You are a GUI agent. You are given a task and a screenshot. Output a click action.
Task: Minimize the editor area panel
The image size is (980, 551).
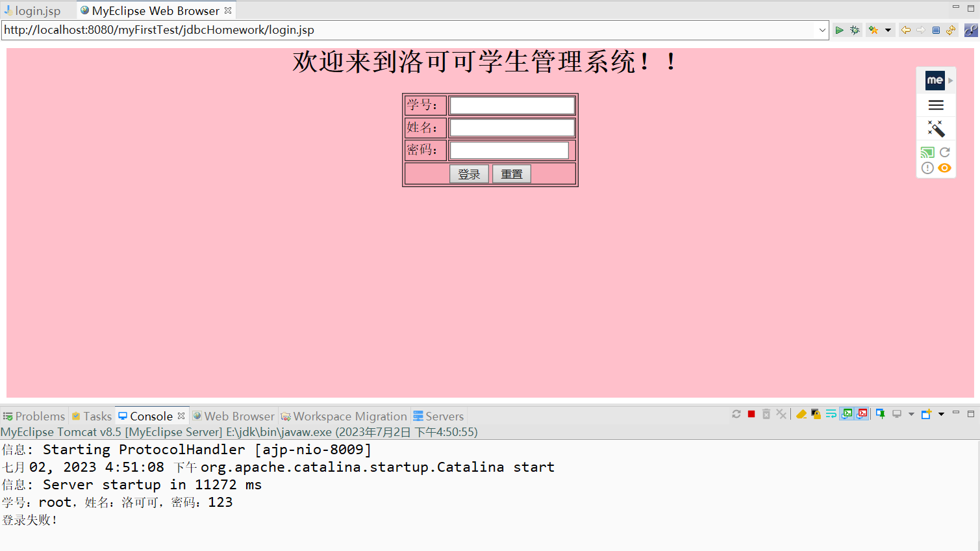click(x=956, y=7)
